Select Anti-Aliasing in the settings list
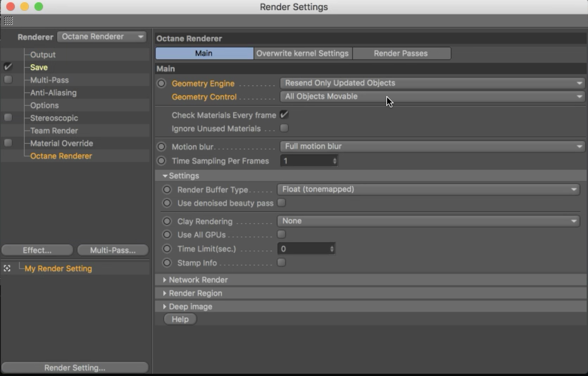Screen dimensions: 588x376 pyautogui.click(x=53, y=93)
